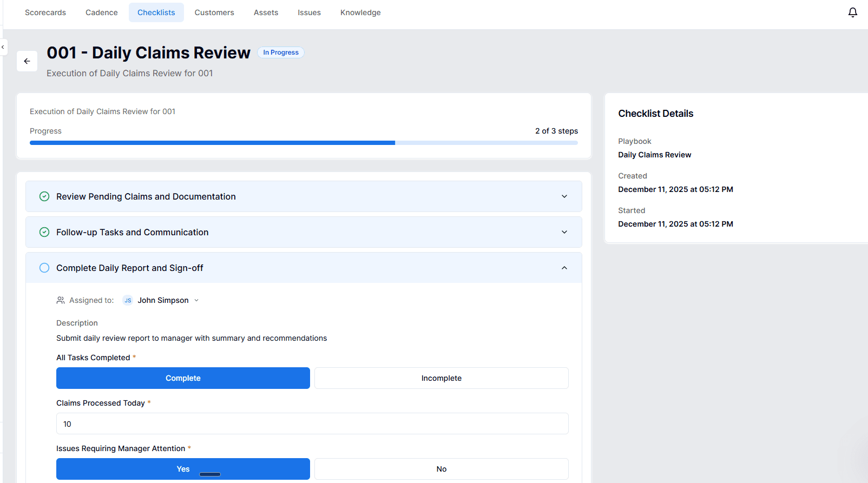Click the checklist progress bar
868x483 pixels.
coord(304,143)
